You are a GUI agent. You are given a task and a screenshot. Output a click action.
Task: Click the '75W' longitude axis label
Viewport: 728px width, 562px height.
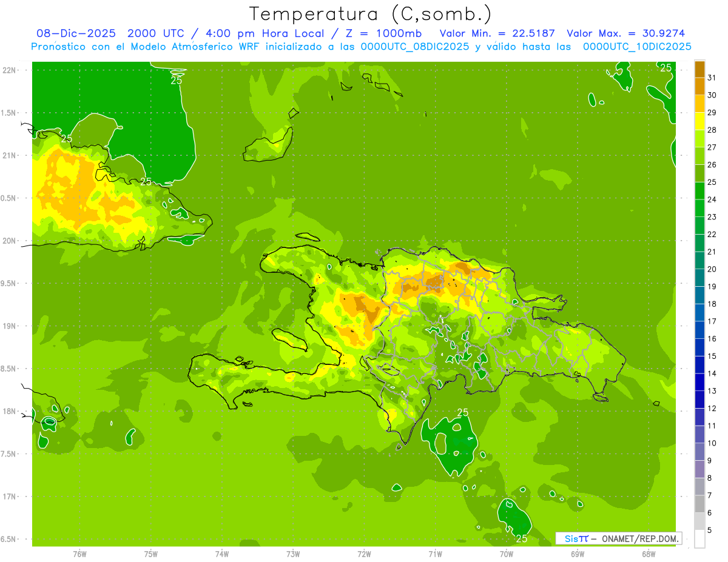[x=151, y=554]
